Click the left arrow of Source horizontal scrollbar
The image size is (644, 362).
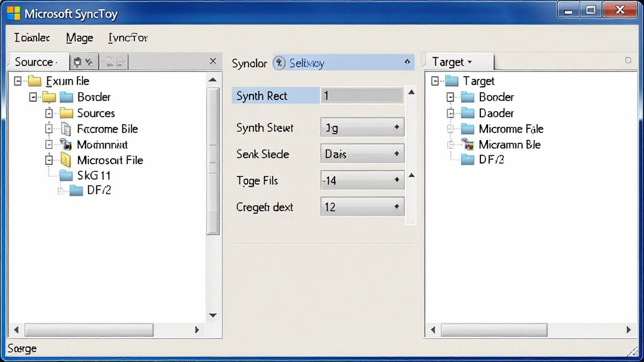16,329
